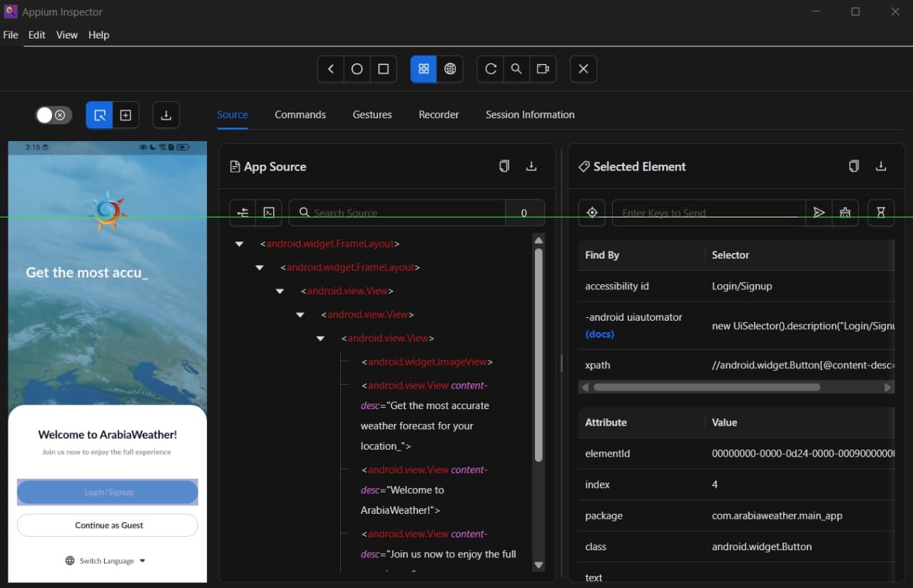
Task: Collapse third-level android.view.View node
Action: (320, 338)
